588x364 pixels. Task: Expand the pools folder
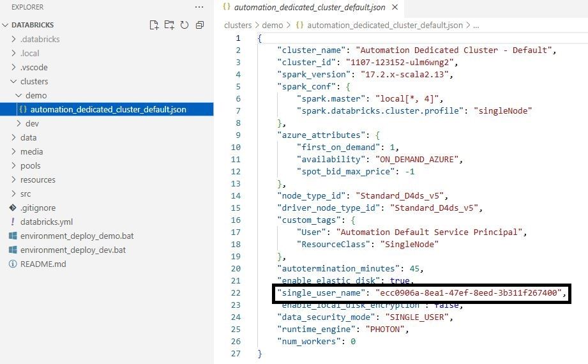click(x=14, y=165)
